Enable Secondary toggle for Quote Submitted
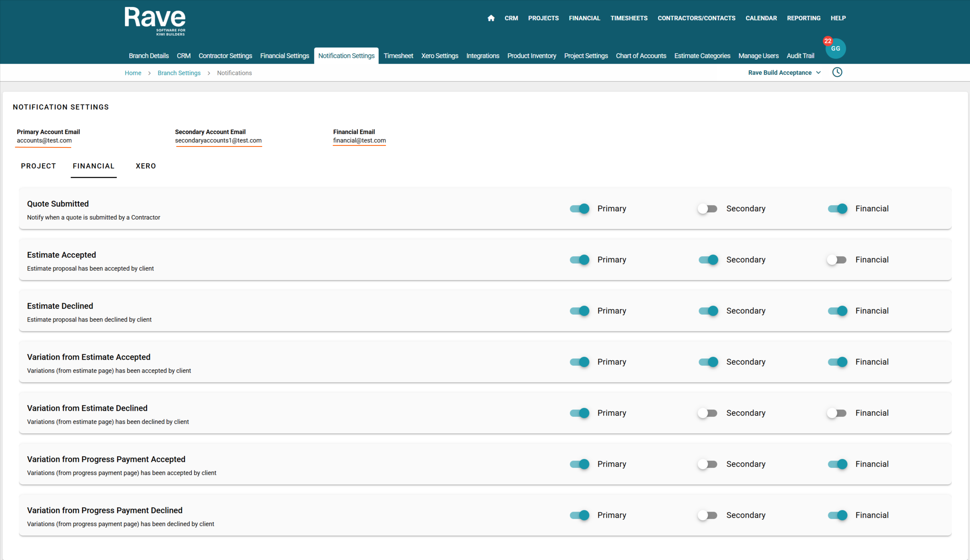Viewport: 970px width, 560px height. pyautogui.click(x=707, y=208)
